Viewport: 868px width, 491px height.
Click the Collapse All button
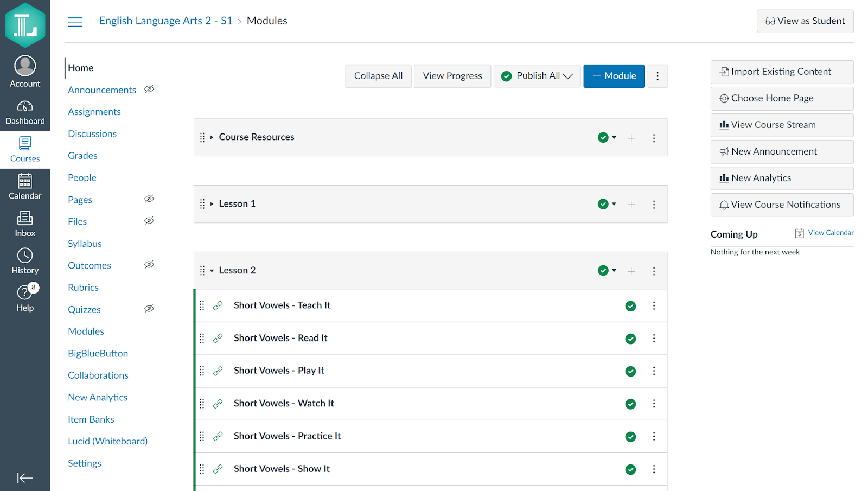click(x=378, y=76)
